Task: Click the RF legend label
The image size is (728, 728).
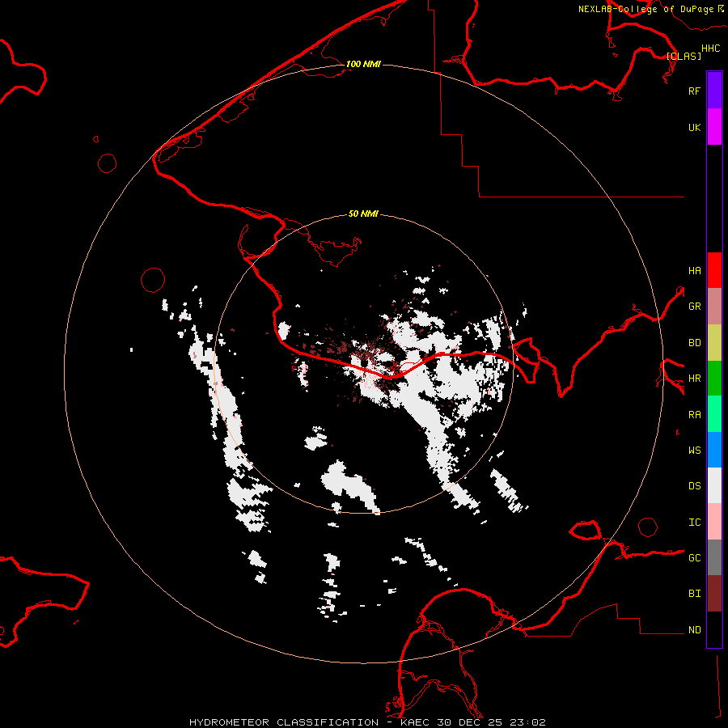Action: pyautogui.click(x=694, y=91)
